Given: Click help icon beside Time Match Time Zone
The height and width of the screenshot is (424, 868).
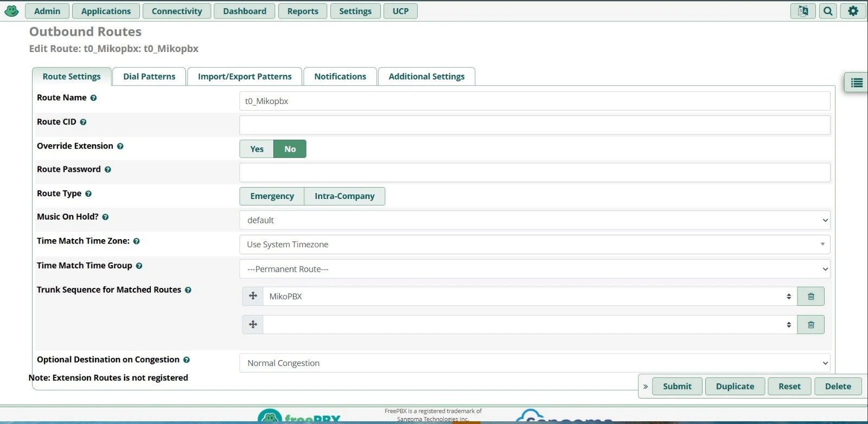Looking at the screenshot, I should (x=136, y=241).
